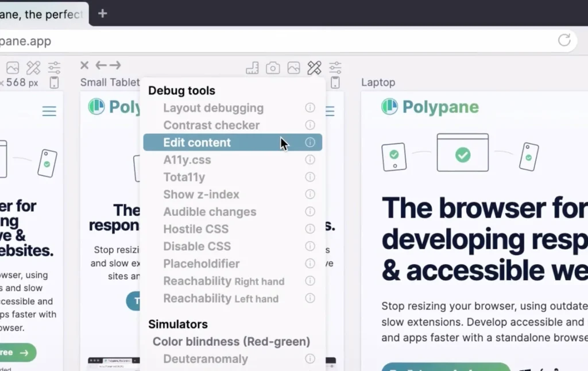588x371 pixels.
Task: Select the measure tool ruler icon
Action: click(x=252, y=67)
